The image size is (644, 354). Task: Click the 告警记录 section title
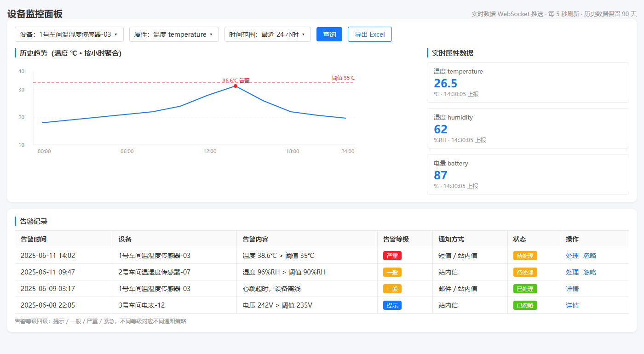(x=34, y=222)
